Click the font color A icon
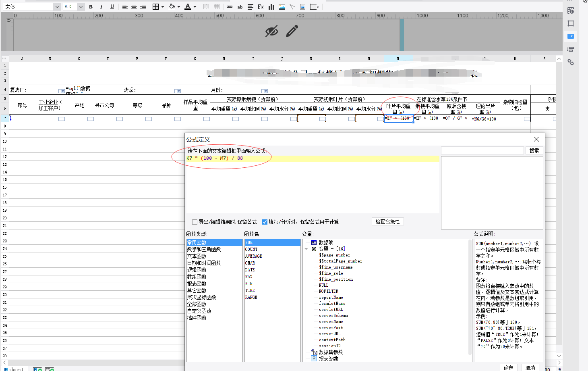The image size is (588, 371). tap(188, 7)
